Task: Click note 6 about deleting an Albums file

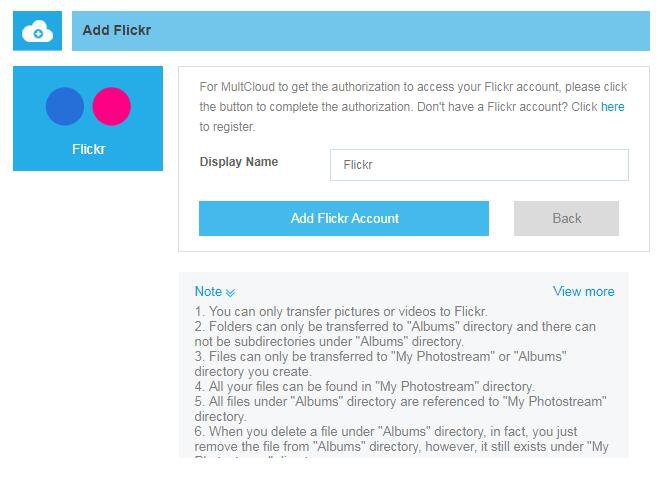Action: [x=400, y=438]
